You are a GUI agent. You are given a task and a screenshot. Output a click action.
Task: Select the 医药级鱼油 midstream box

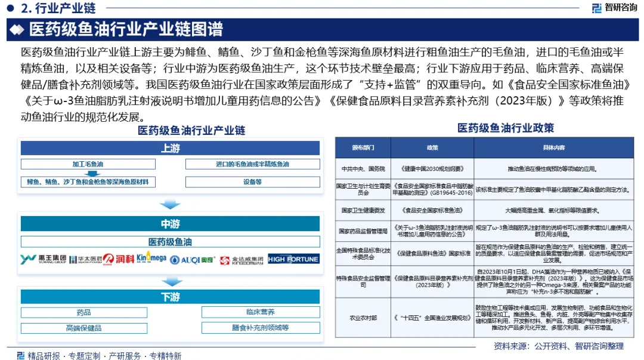coord(170,242)
